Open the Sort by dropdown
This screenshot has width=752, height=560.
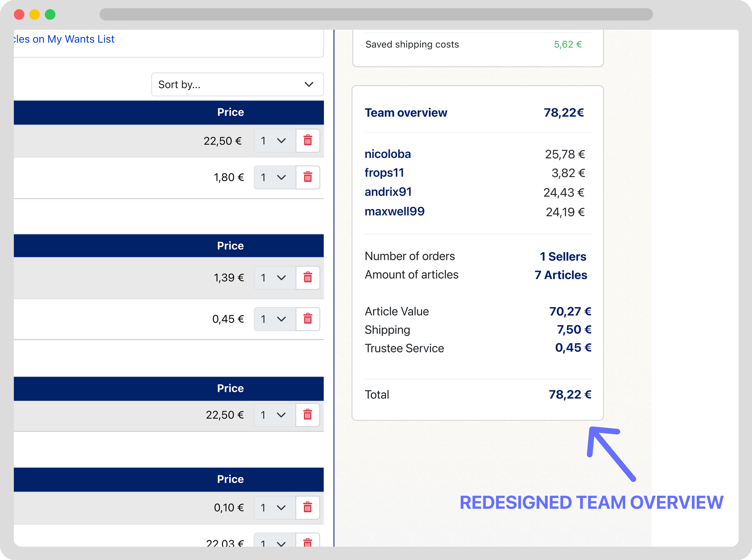click(237, 85)
